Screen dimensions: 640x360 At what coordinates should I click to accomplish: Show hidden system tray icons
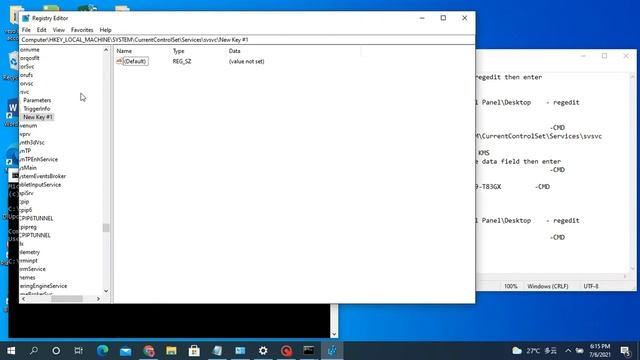tap(568, 351)
